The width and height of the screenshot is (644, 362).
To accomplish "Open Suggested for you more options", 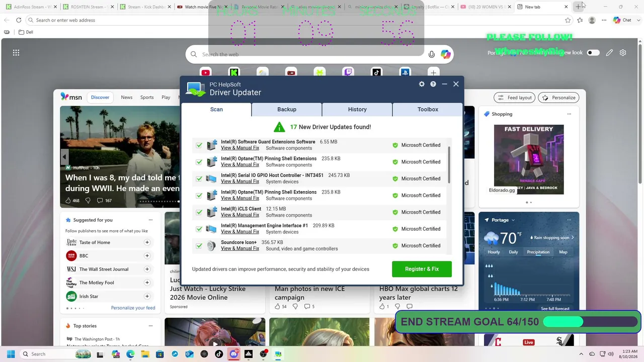I will tap(150, 220).
